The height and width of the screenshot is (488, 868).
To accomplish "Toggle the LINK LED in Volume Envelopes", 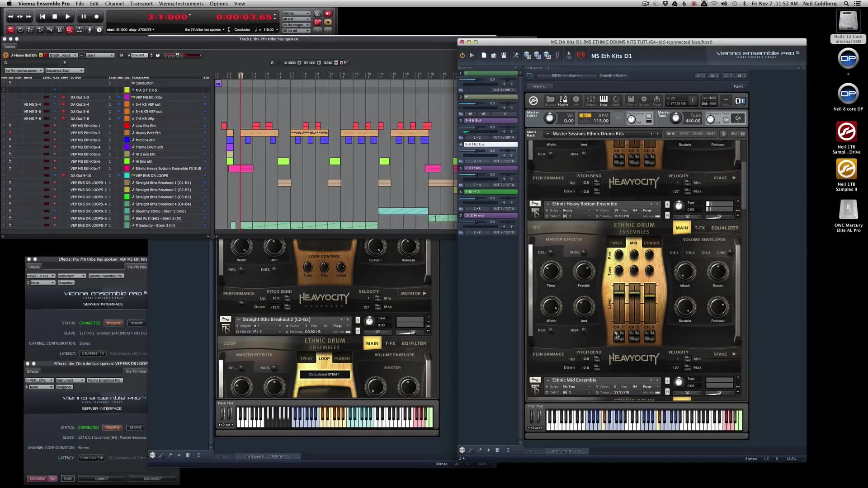I will [730, 252].
